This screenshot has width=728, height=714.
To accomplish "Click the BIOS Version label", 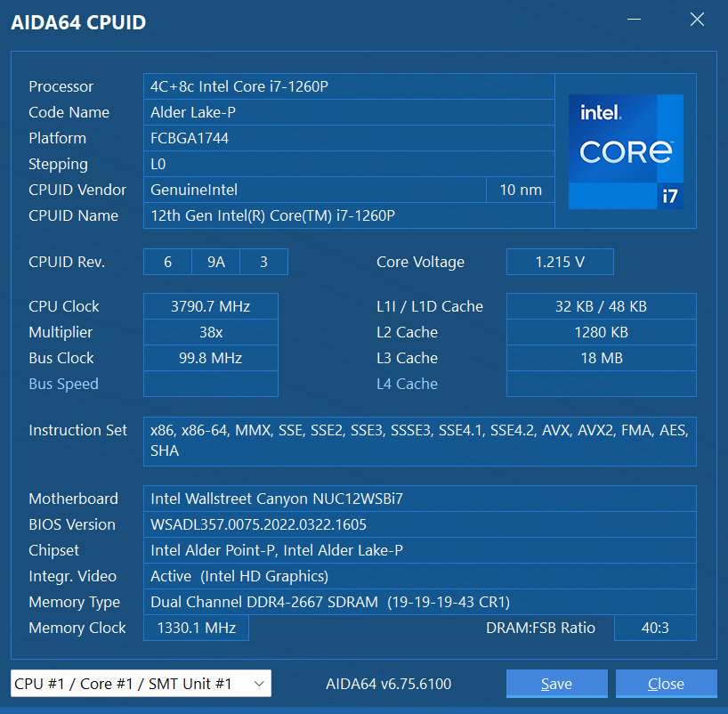I will [72, 524].
